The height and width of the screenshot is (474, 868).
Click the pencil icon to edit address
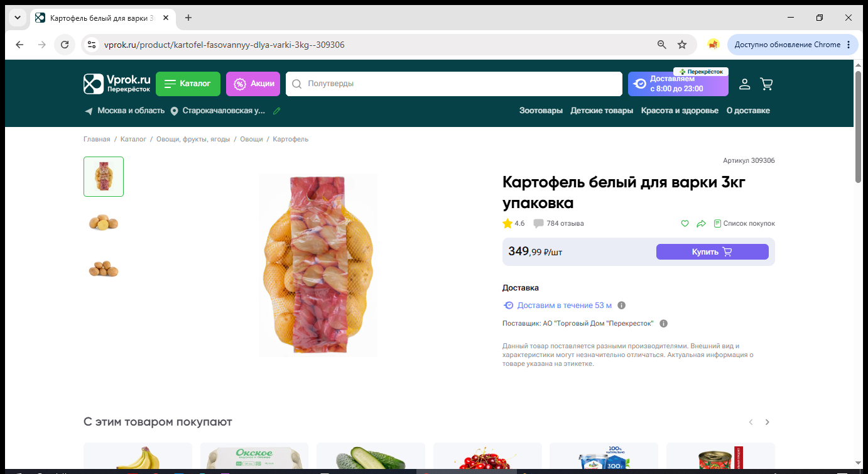(x=277, y=111)
